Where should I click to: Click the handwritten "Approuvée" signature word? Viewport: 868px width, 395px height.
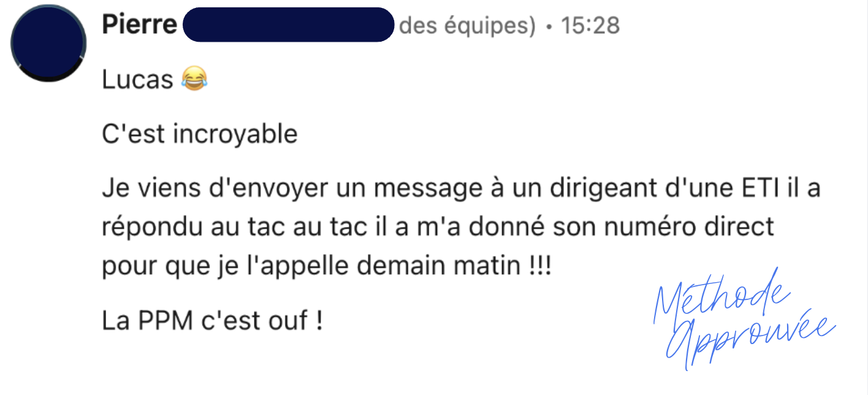click(749, 338)
